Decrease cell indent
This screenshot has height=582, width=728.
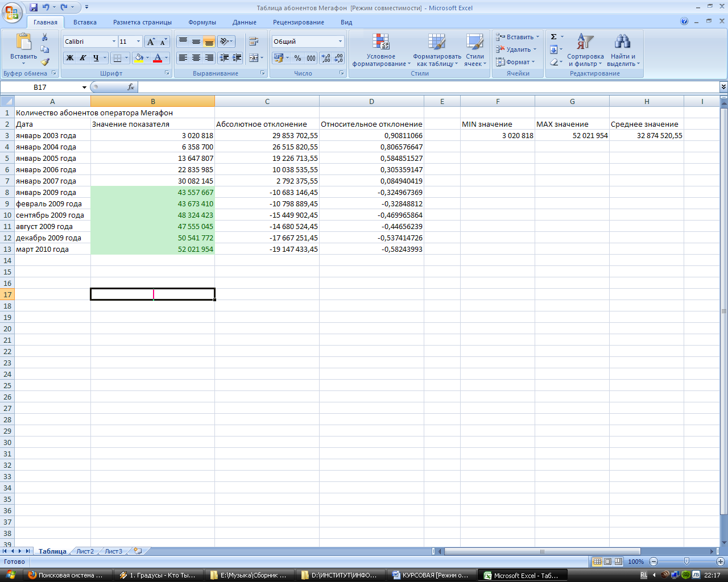(x=224, y=58)
